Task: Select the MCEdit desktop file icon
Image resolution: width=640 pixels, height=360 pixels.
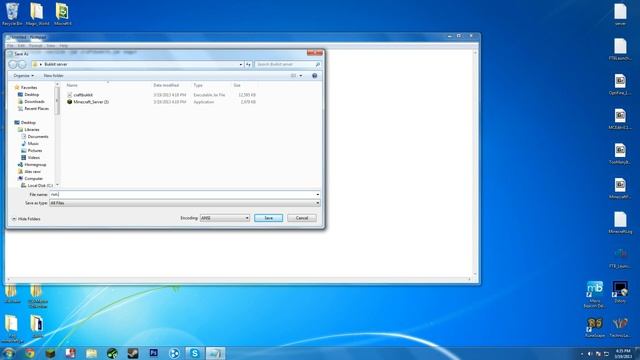Action: 620,119
